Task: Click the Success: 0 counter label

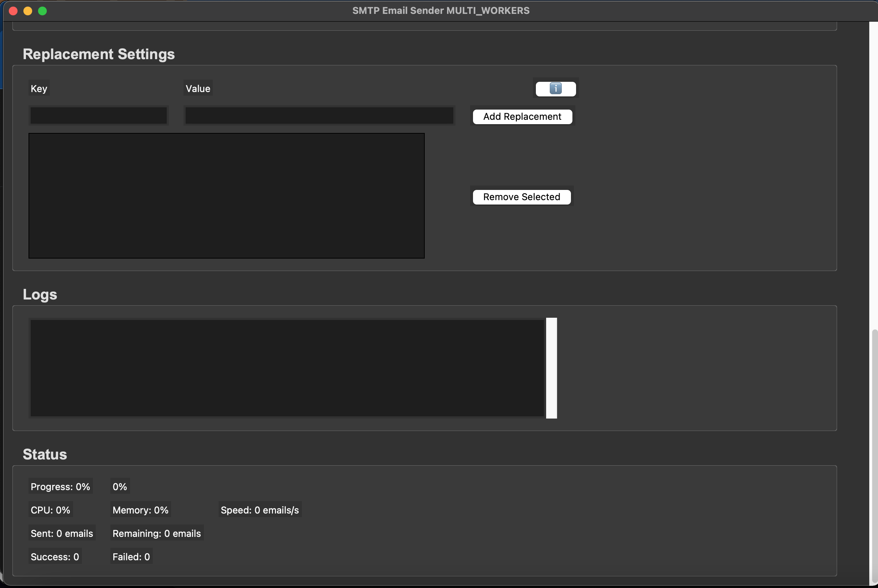Action: click(x=55, y=557)
